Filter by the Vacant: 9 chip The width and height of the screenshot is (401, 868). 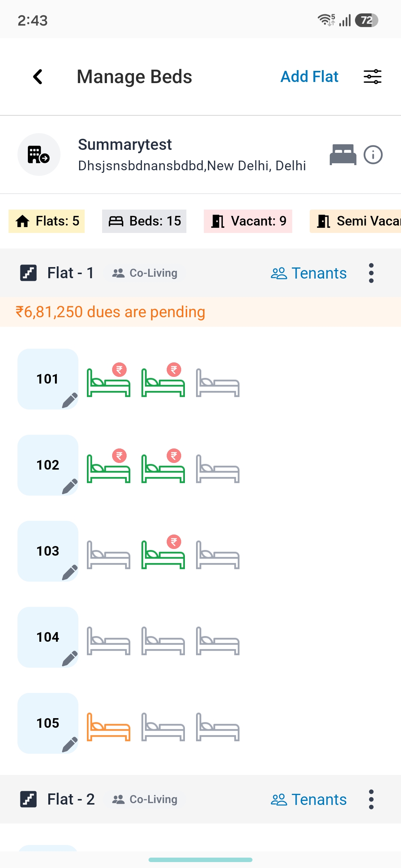pos(248,221)
